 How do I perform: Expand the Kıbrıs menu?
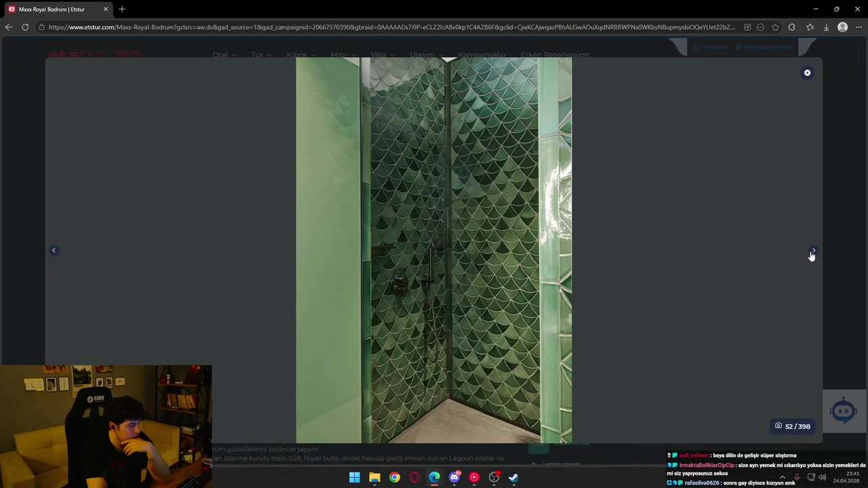[x=301, y=55]
